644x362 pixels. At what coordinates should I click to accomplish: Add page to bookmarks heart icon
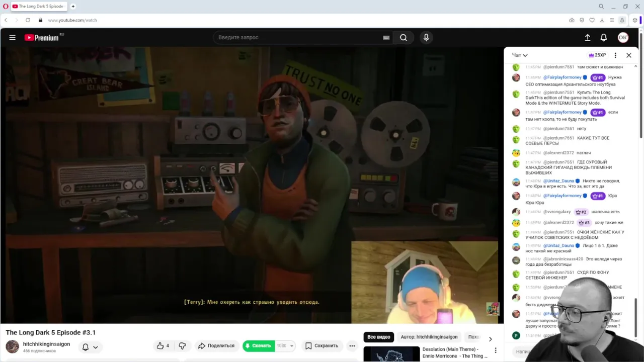click(592, 20)
